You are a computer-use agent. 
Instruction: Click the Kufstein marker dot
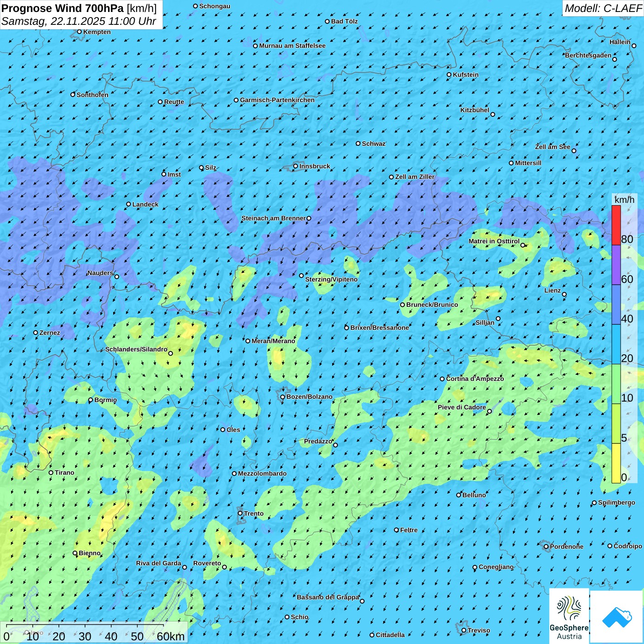(449, 75)
